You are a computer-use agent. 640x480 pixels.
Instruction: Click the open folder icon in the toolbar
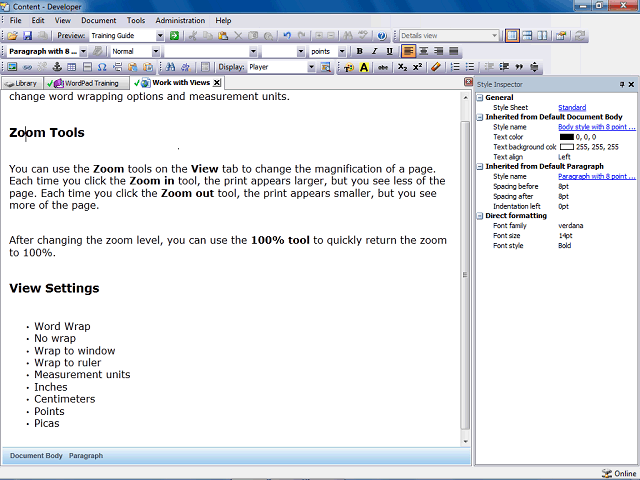[x=13, y=36]
